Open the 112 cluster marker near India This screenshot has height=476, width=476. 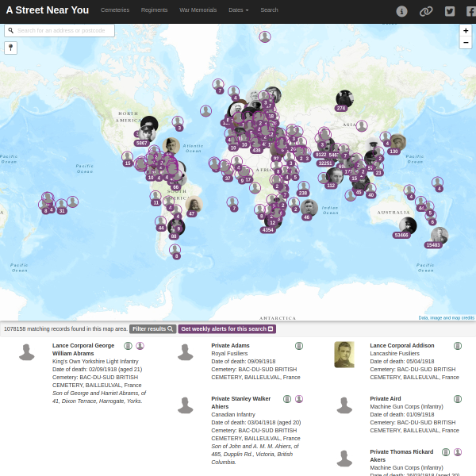click(331, 186)
